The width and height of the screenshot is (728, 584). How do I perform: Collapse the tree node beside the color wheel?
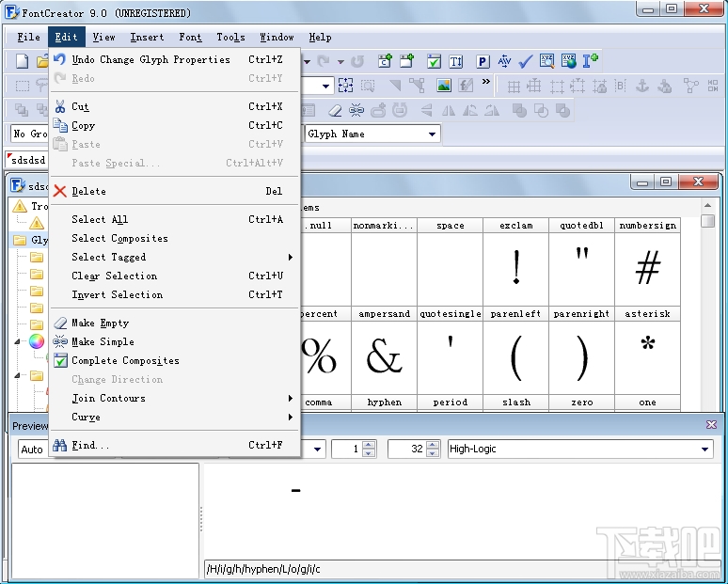tap(17, 341)
